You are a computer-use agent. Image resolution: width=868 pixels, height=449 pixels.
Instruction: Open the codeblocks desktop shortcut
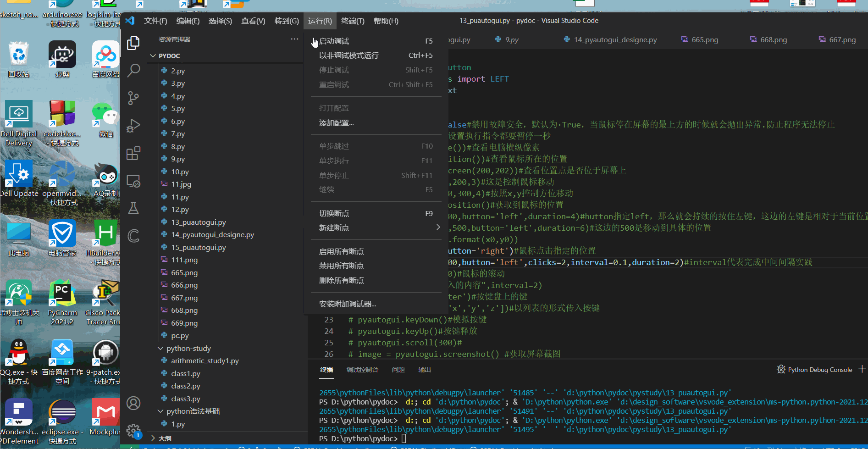62,124
